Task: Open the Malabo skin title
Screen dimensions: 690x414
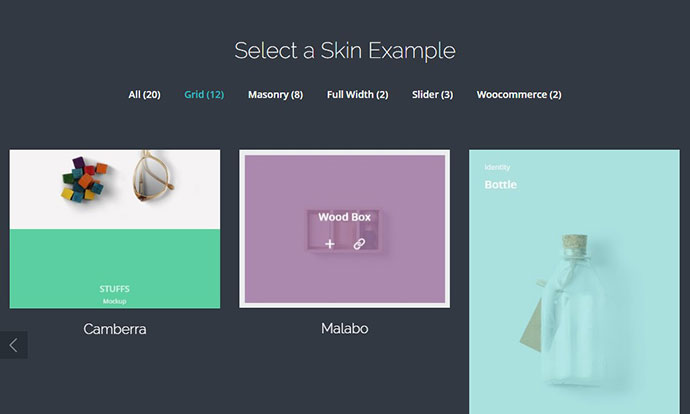Action: 345,329
